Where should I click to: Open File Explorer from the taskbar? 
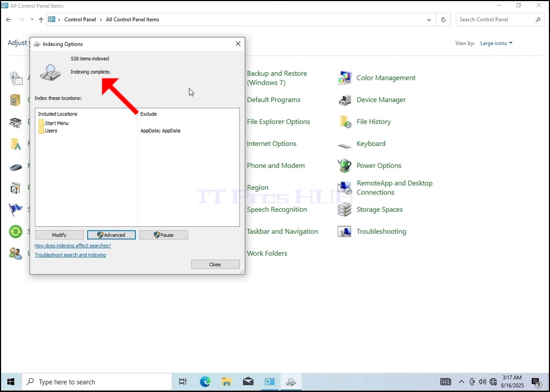226,382
